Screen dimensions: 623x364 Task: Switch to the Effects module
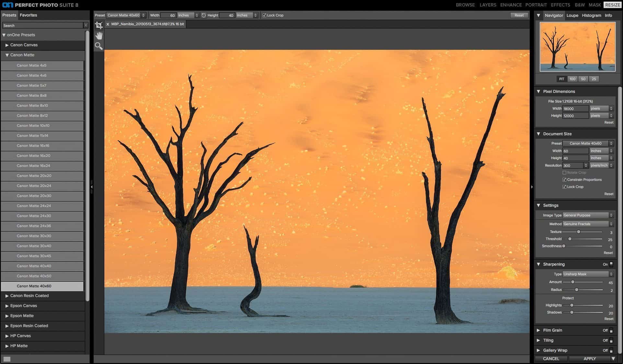[560, 5]
